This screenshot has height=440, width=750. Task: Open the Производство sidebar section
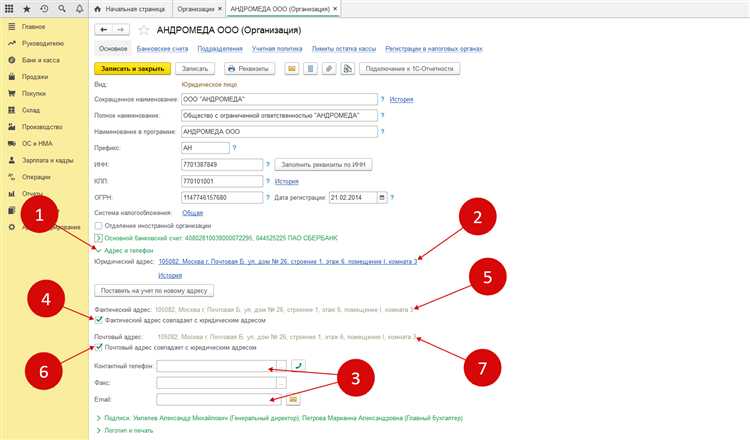click(44, 127)
